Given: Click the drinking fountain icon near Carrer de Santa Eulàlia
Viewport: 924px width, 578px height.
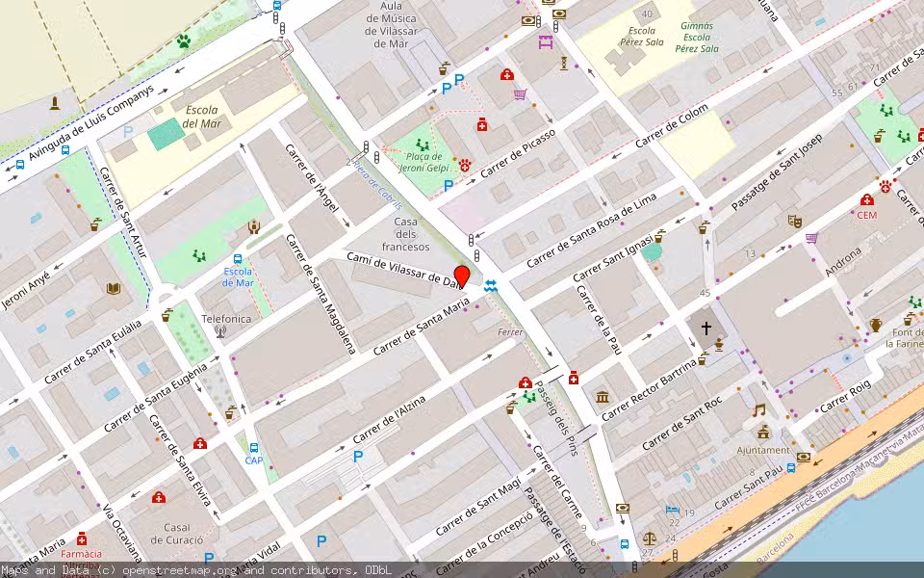Looking at the screenshot, I should (166, 315).
